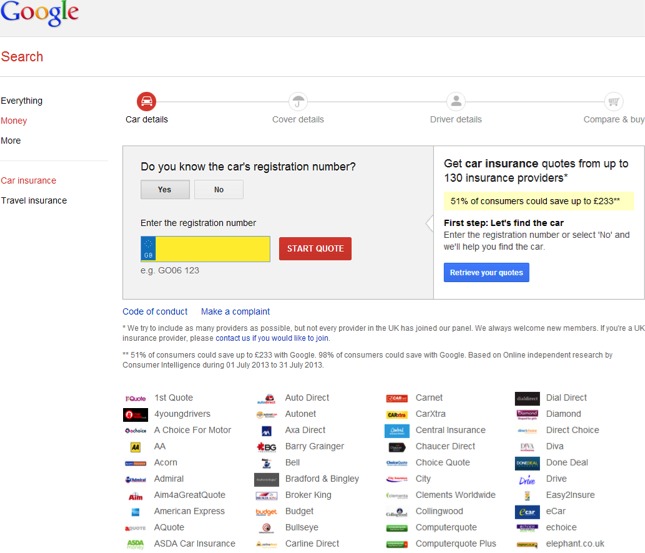Open the Make a complaint link
Viewport: 645px width, 553px height.
tap(235, 311)
